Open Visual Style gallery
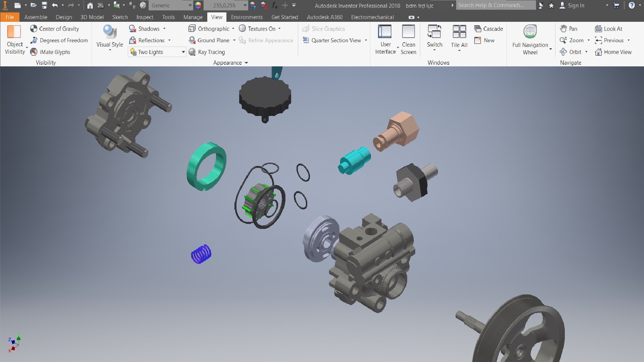 click(x=110, y=38)
